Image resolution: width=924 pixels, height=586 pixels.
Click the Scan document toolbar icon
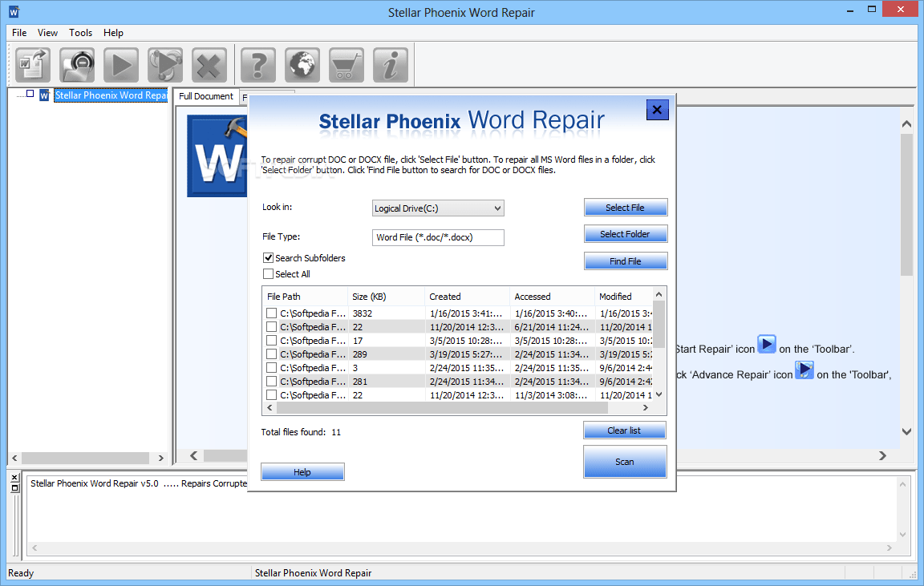tap(77, 65)
